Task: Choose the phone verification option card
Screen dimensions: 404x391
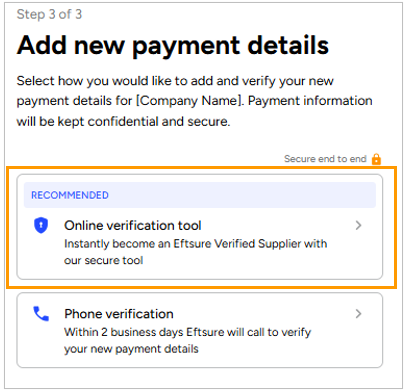Action: tap(200, 330)
